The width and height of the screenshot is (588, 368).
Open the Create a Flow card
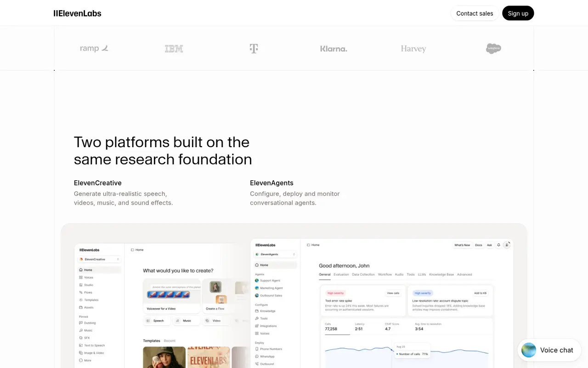click(219, 296)
